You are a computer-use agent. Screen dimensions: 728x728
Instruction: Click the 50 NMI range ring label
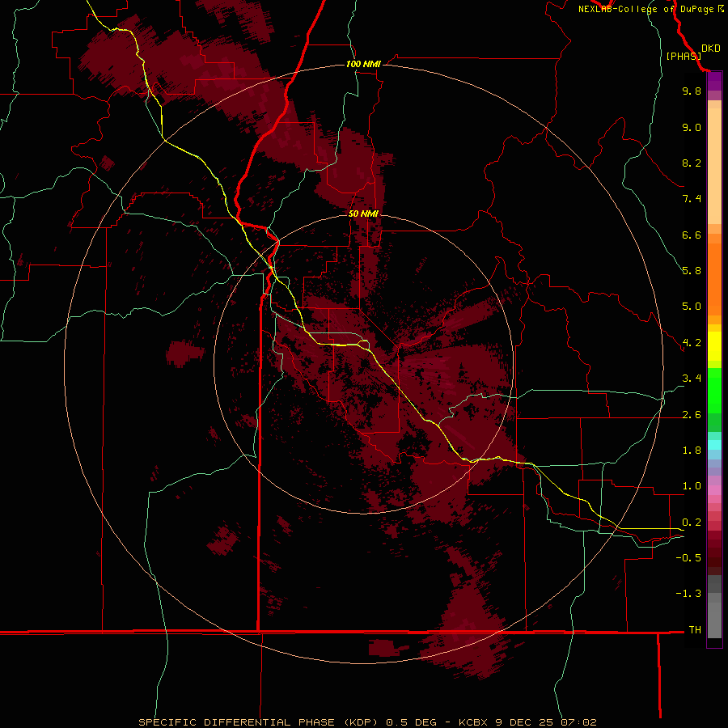[x=363, y=214]
